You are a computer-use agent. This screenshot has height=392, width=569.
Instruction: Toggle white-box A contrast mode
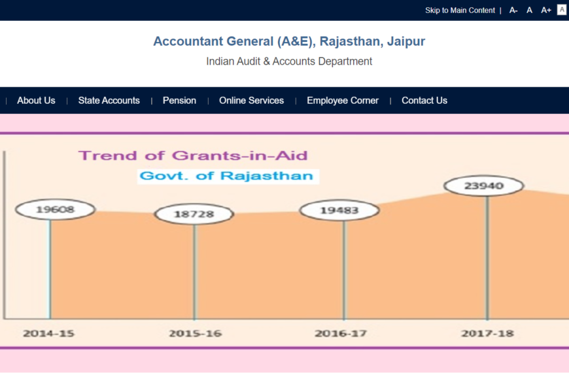[562, 10]
